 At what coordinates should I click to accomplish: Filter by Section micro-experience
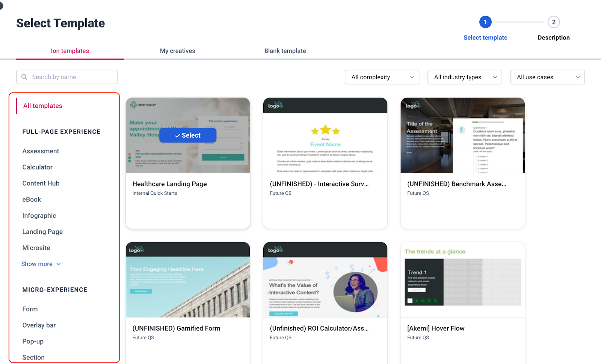pos(33,357)
